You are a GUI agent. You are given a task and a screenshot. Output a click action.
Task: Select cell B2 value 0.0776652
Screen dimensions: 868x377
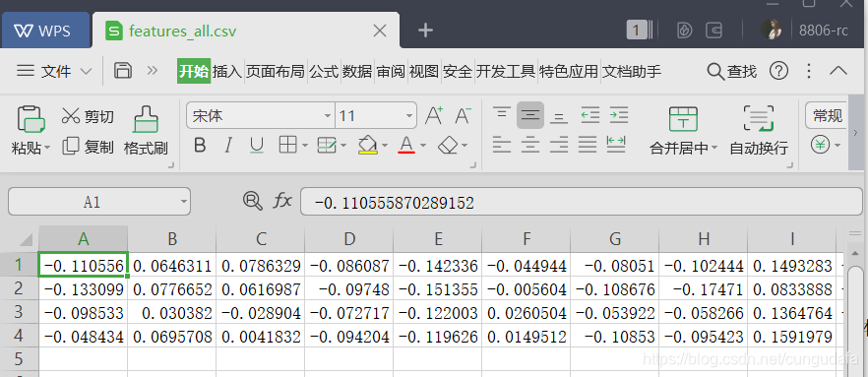pyautogui.click(x=172, y=289)
